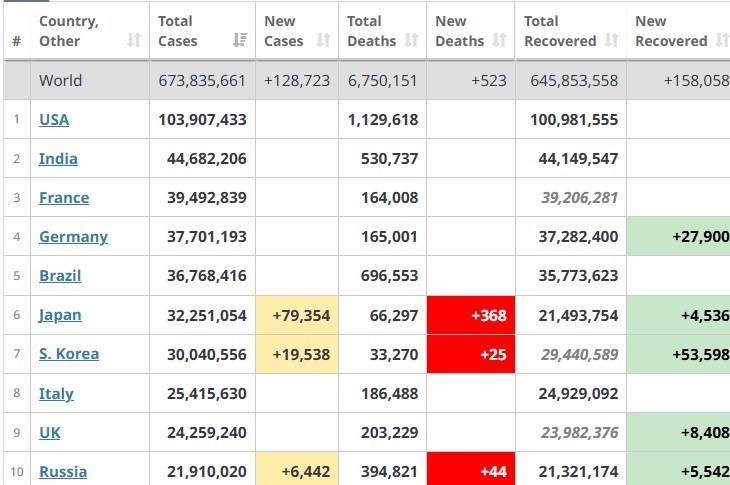The width and height of the screenshot is (730, 485).
Task: Click the Total Cases sort arrow icon
Action: point(240,41)
